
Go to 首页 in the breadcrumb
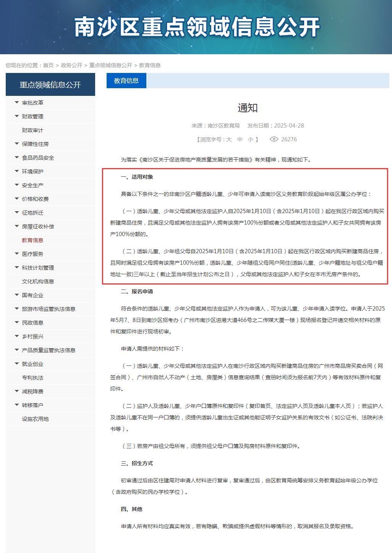pos(48,65)
